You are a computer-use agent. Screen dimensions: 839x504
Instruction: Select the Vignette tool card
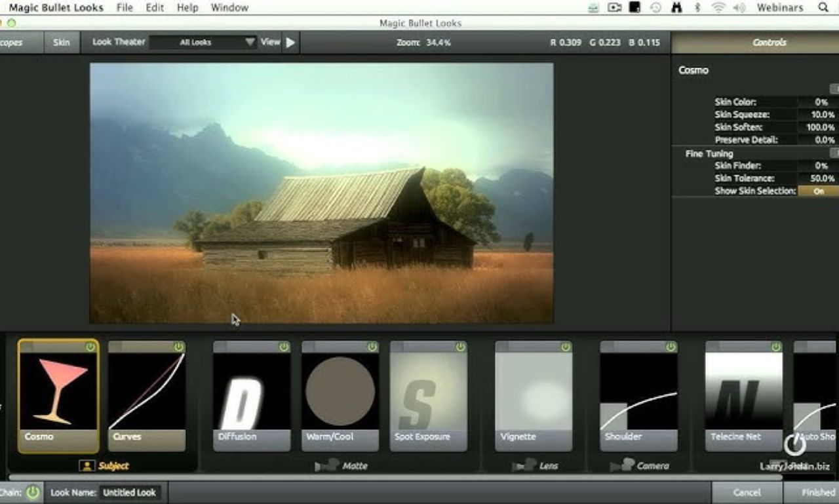tap(534, 396)
